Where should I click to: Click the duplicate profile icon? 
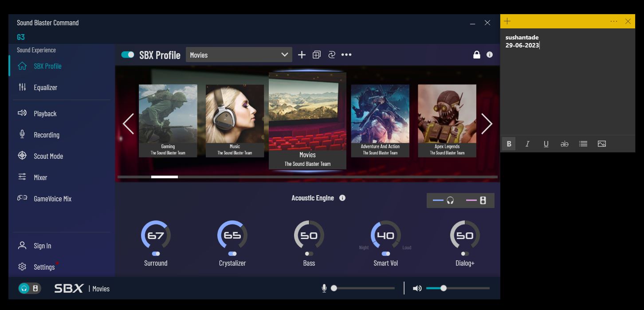click(x=317, y=55)
